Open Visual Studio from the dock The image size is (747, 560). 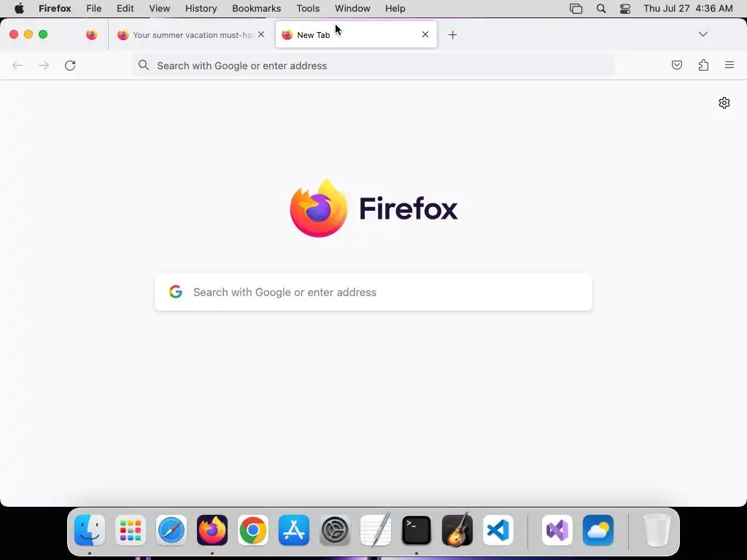pyautogui.click(x=557, y=530)
